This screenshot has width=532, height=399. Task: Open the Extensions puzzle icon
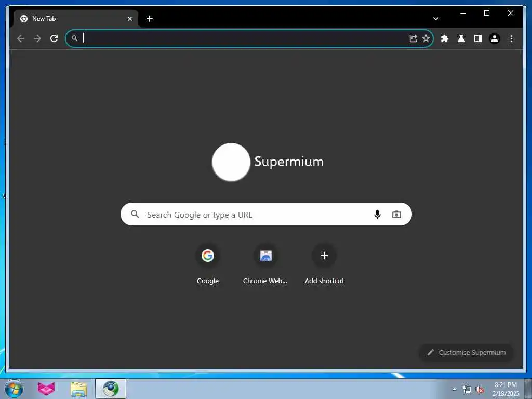(x=445, y=38)
